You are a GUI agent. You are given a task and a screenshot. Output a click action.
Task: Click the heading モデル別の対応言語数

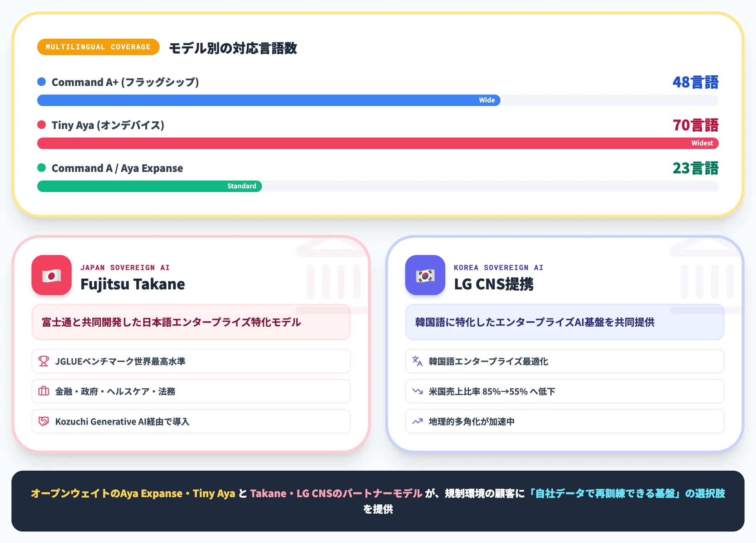233,48
